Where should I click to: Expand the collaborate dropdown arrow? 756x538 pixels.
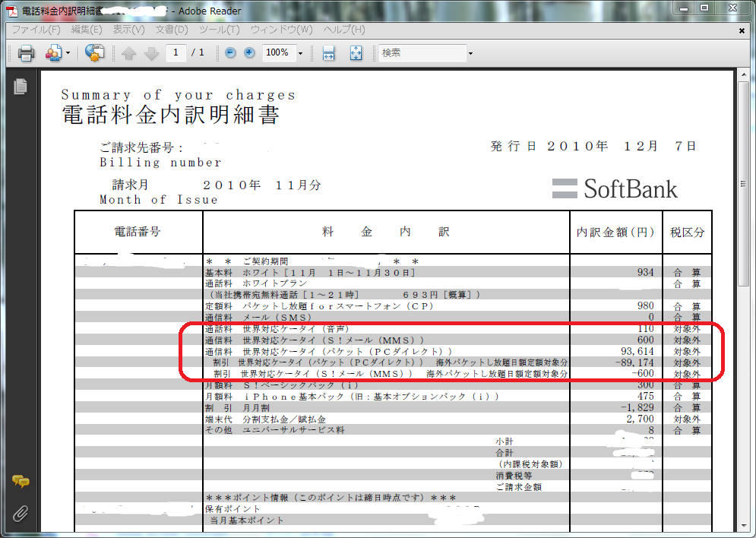(68, 53)
